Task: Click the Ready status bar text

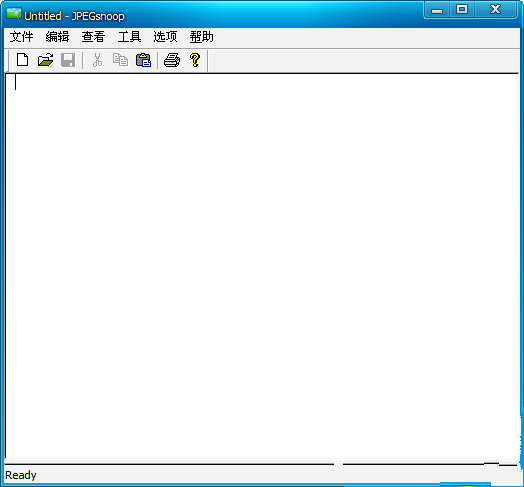Action: point(21,475)
